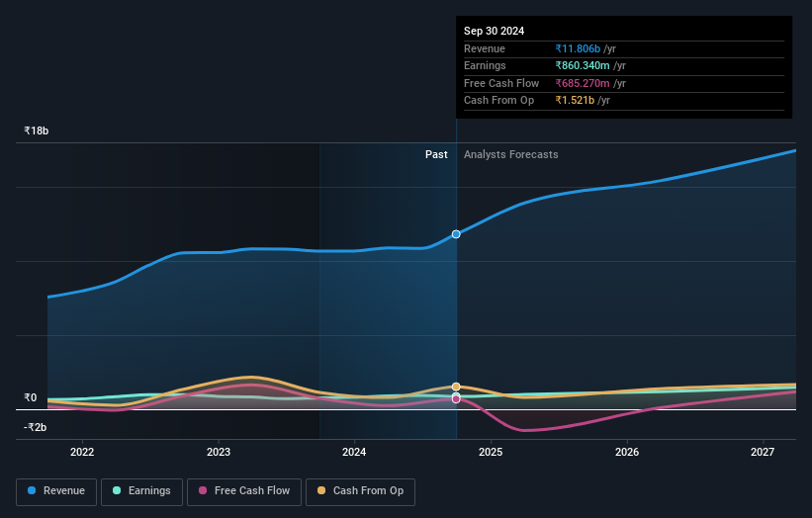Click the Analysts Forecasts label
812x518 pixels.
(510, 155)
